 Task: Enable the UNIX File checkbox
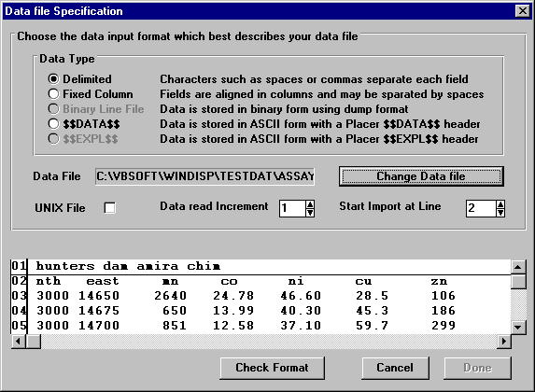click(109, 208)
